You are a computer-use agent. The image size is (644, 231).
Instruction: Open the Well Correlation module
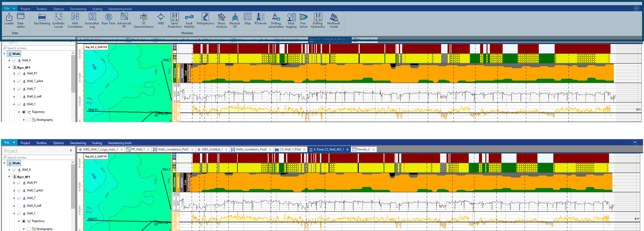pos(75,20)
